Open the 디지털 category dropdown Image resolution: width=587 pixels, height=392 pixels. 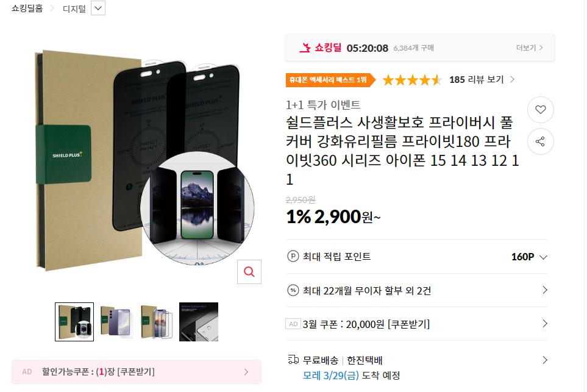[98, 9]
